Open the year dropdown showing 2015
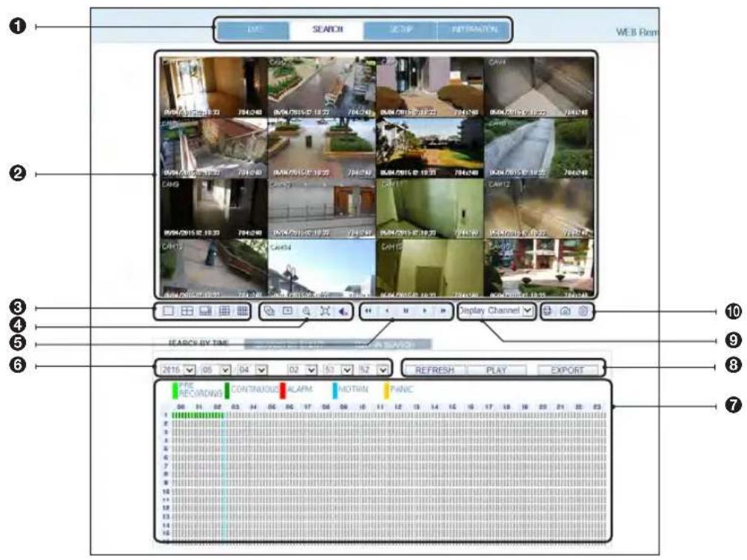The image size is (747, 560). (x=178, y=370)
